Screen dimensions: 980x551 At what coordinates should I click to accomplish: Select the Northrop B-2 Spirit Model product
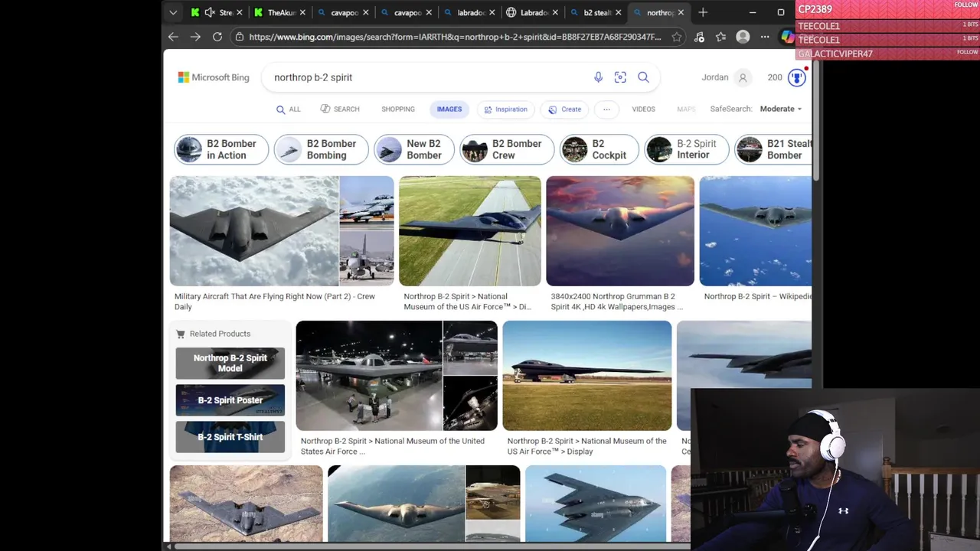click(x=230, y=363)
